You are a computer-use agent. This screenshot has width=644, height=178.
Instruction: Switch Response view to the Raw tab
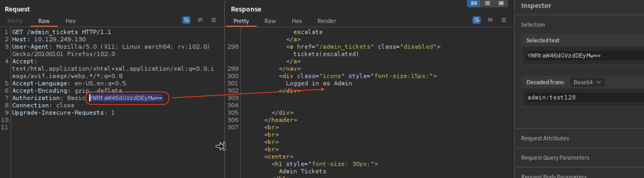(x=270, y=21)
